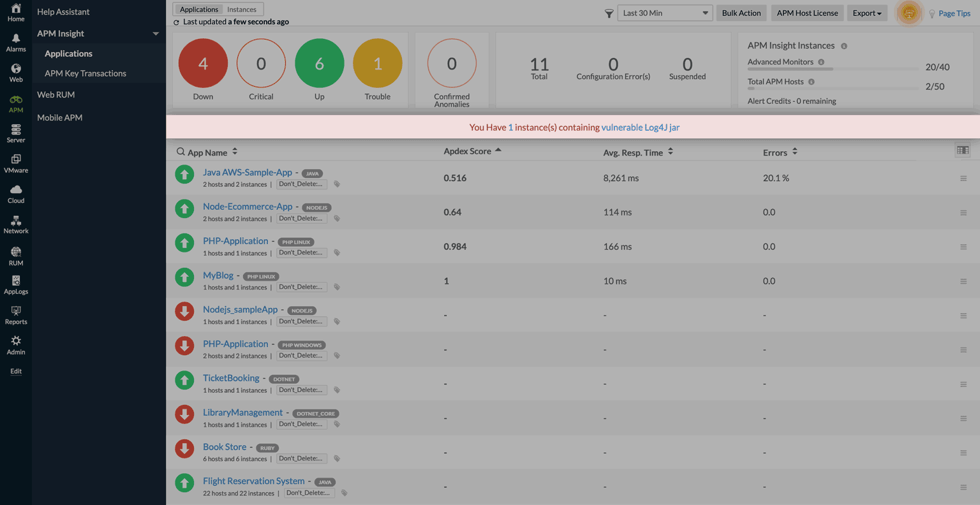The width and height of the screenshot is (980, 505).
Task: Filter by the green Up count circle
Action: pyautogui.click(x=320, y=63)
